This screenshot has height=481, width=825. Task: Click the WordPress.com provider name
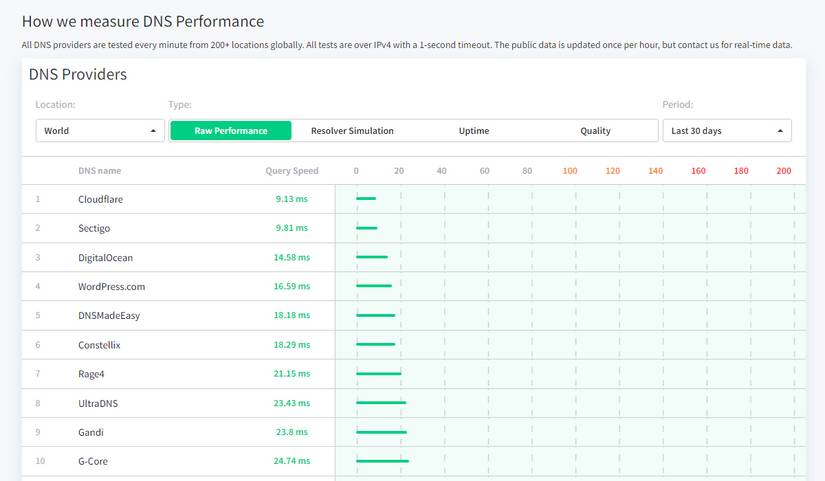coord(112,287)
